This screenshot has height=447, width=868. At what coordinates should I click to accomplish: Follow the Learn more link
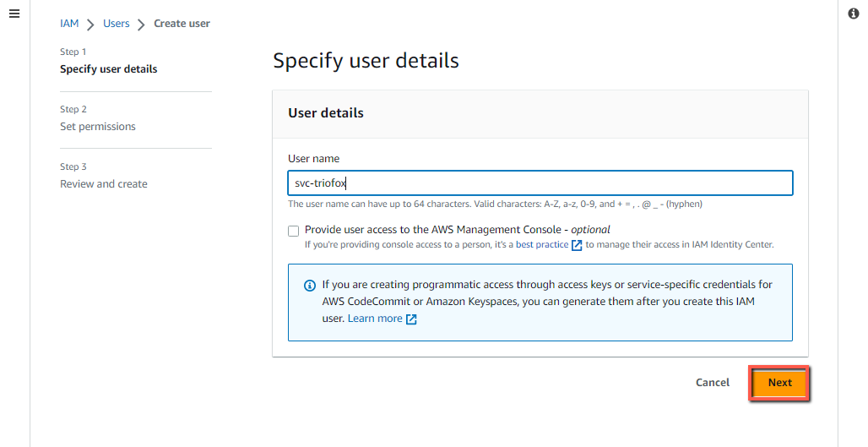[375, 319]
